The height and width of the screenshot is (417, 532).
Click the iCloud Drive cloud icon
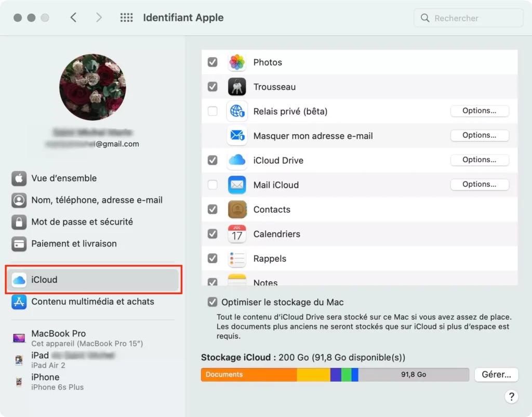[237, 160]
